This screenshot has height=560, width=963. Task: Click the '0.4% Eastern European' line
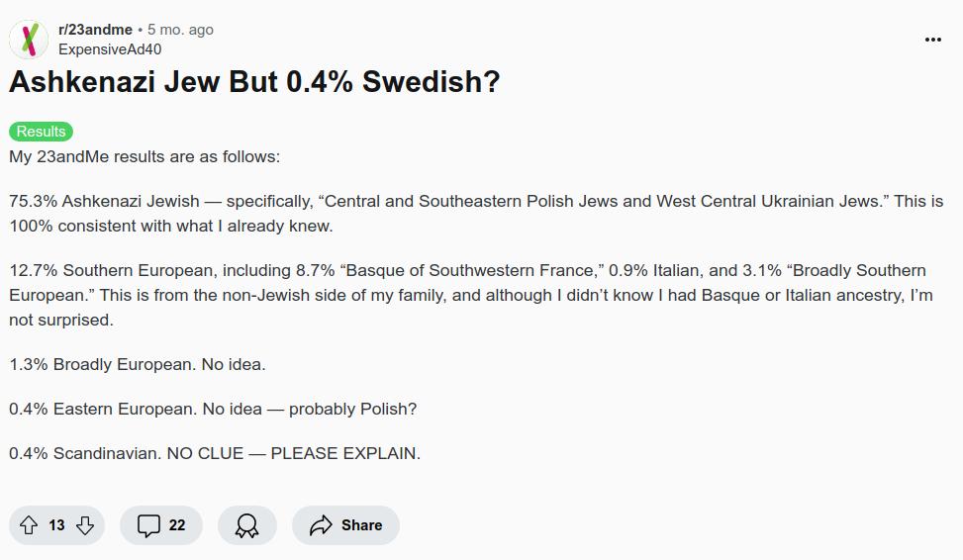tap(213, 409)
